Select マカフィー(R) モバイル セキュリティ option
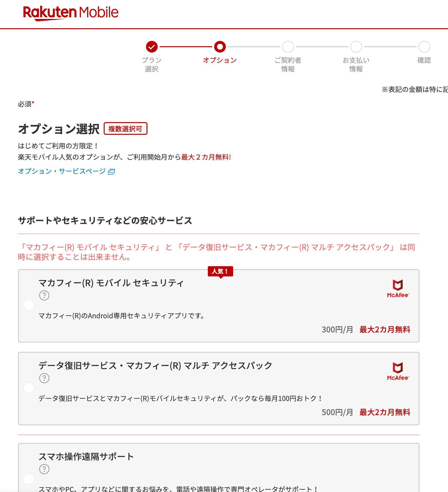448x492 pixels. (x=28, y=305)
